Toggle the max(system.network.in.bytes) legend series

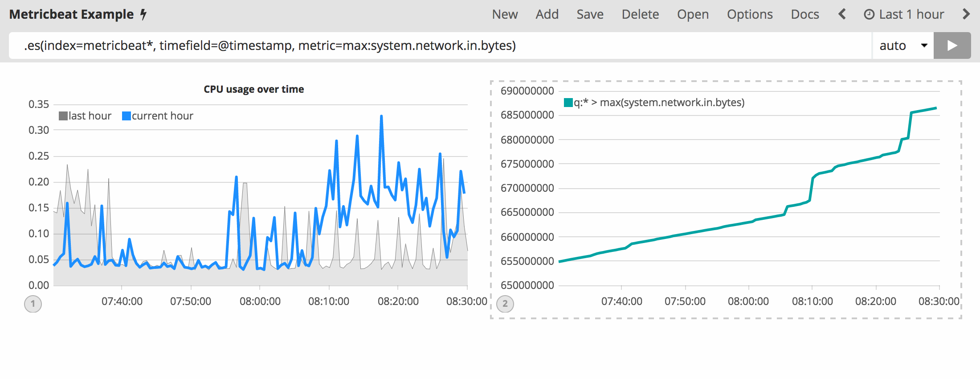(659, 103)
